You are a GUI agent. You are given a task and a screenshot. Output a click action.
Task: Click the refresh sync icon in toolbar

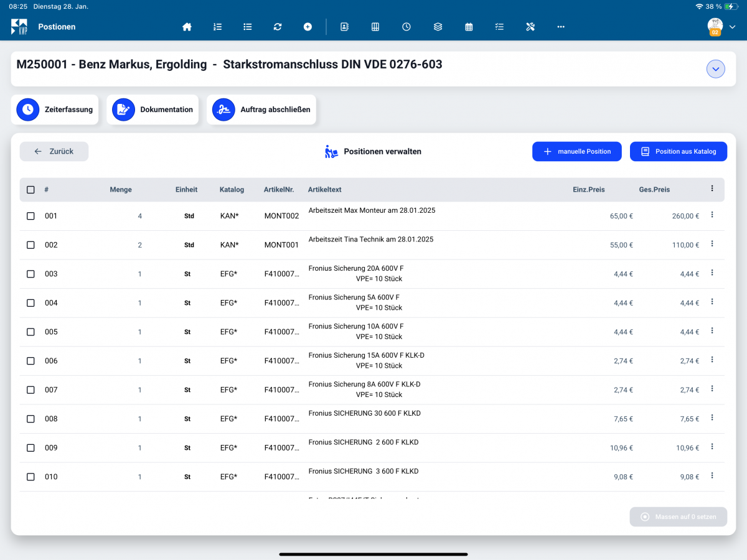278,27
